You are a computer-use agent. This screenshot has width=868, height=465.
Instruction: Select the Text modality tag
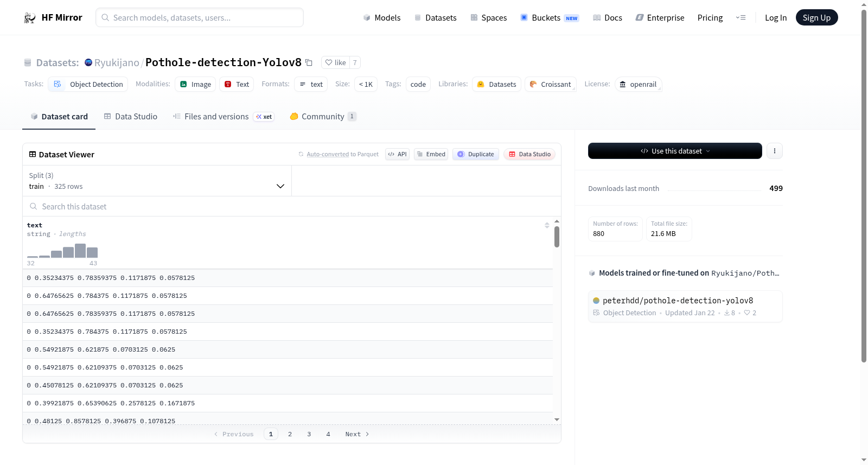[237, 84]
